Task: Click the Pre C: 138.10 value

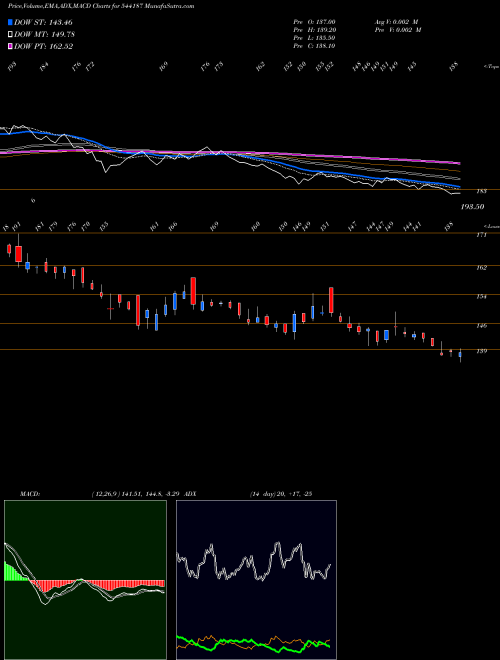Action: coord(314,46)
